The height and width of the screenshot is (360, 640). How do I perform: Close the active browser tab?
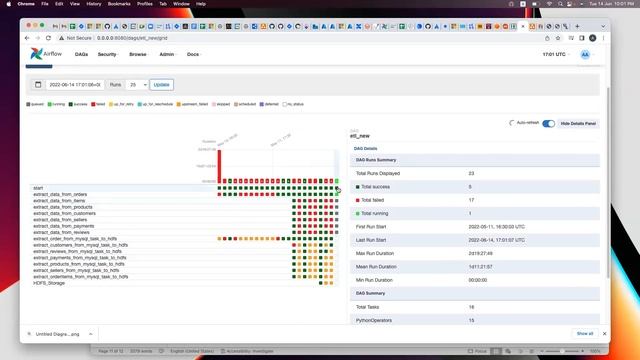point(523,26)
